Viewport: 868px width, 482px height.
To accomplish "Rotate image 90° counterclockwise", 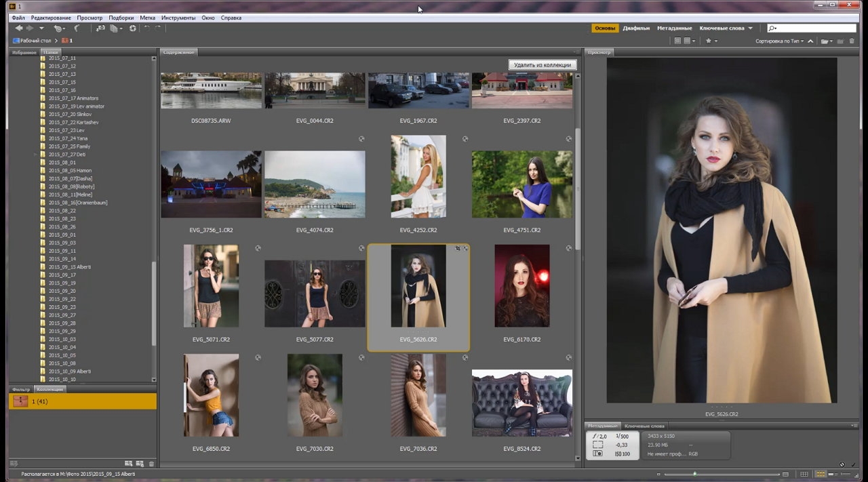I will point(146,28).
